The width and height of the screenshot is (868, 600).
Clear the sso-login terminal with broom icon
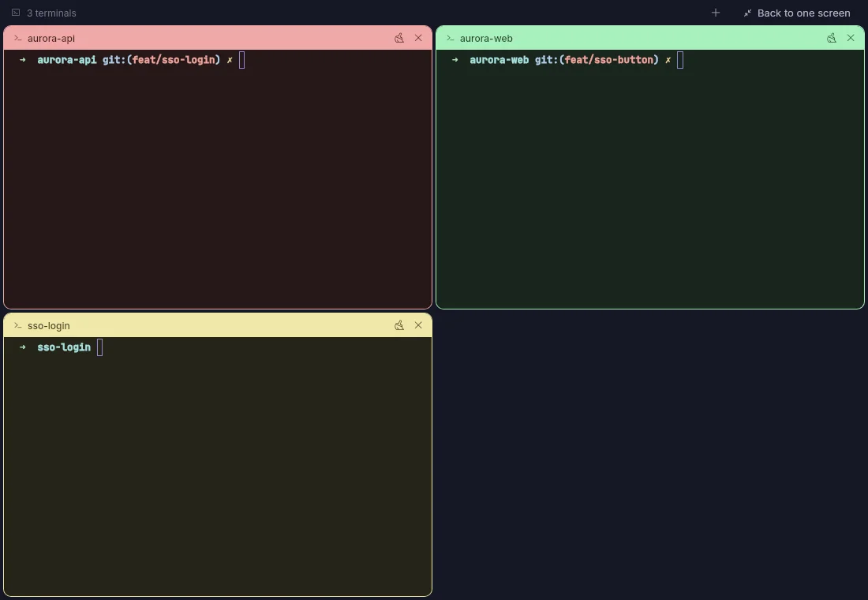399,325
